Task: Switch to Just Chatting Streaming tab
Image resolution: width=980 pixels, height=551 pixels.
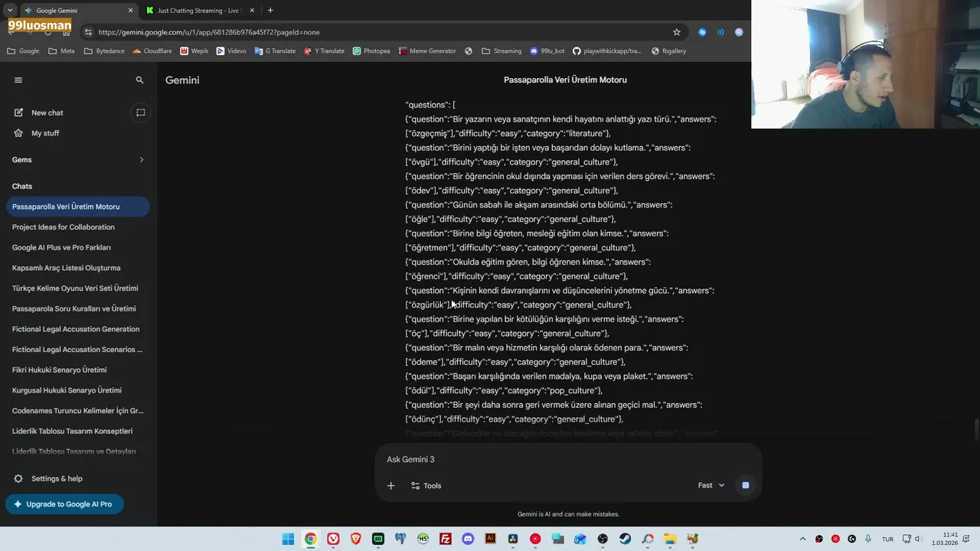Action: tap(199, 11)
